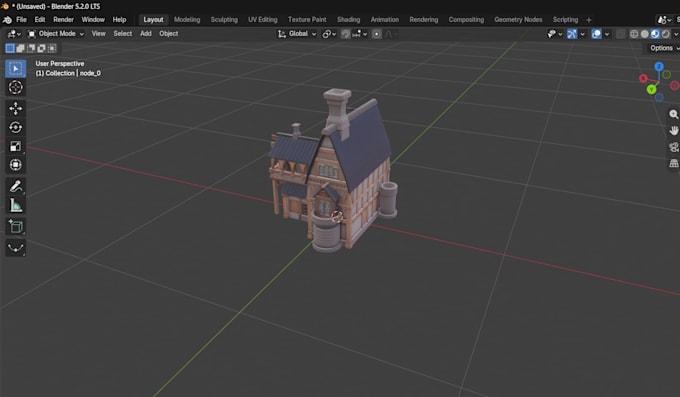Open the pivot point dropdown
Image resolution: width=680 pixels, height=397 pixels.
click(330, 34)
